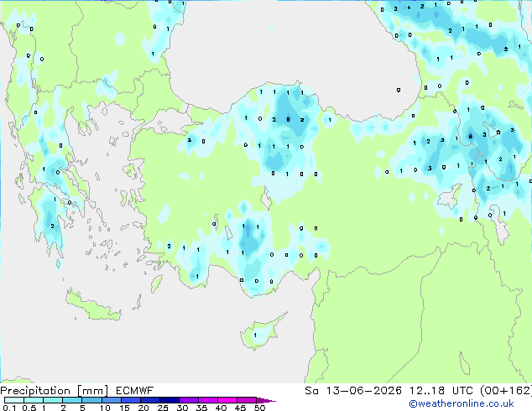Screen dimensions: 532x411
Task: Click the "15" legend scale label
Action: (x=124, y=408)
